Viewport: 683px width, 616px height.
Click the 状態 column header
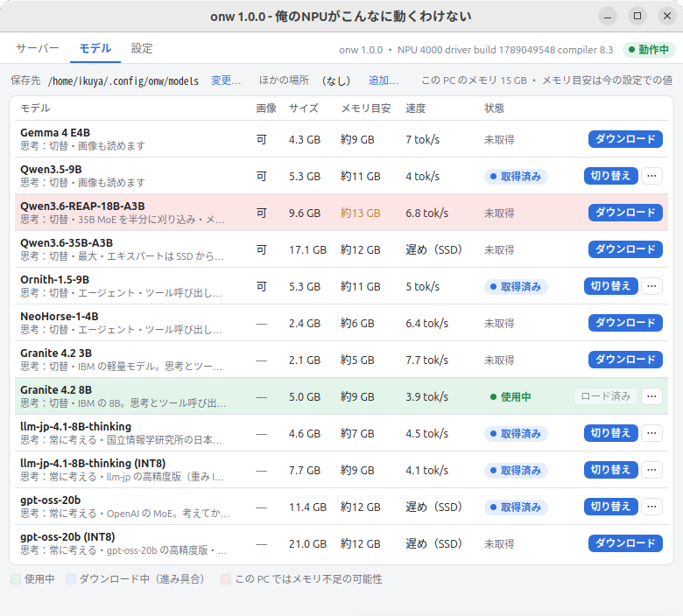click(x=495, y=108)
